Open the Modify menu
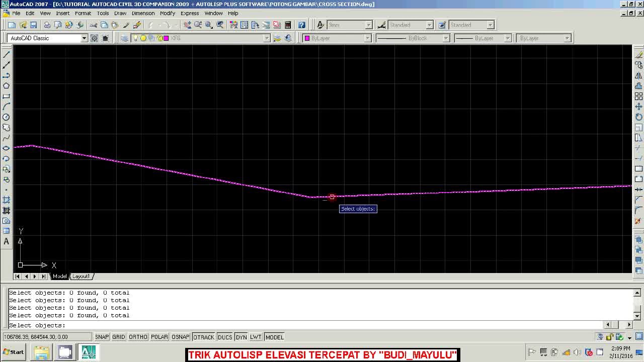 [x=168, y=13]
